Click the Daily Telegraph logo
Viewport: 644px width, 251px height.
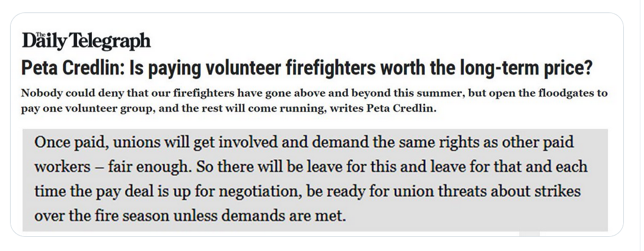click(x=86, y=41)
